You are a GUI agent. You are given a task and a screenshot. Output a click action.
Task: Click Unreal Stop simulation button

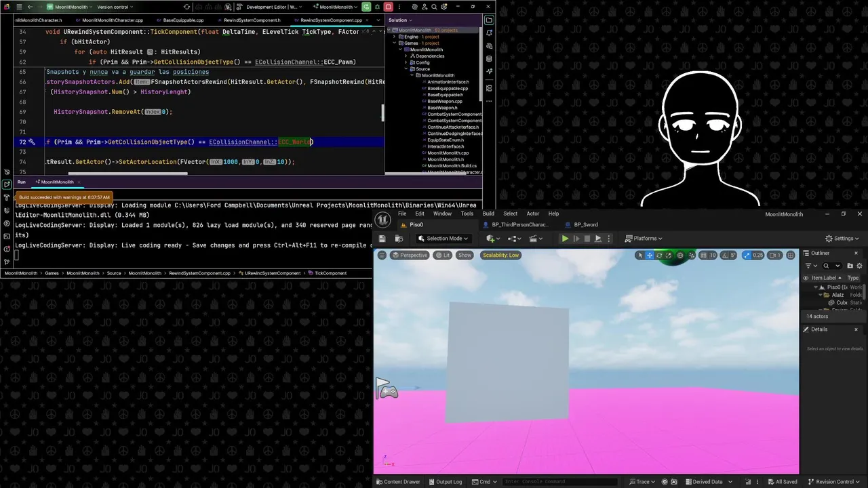pos(587,239)
